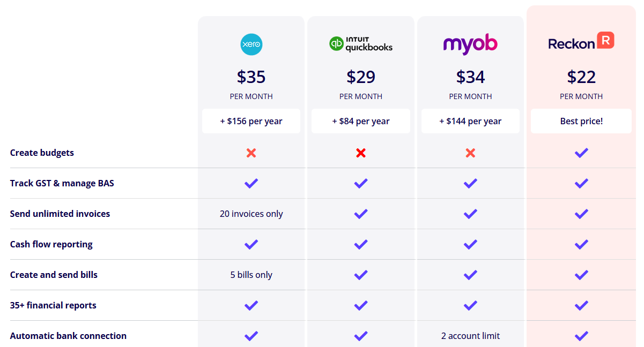Click Xero's checkmark for Track GST & manage BAS

coord(251,184)
